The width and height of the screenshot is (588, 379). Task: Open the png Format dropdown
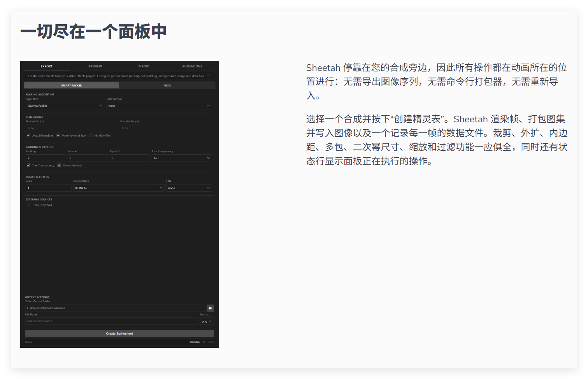click(x=207, y=321)
